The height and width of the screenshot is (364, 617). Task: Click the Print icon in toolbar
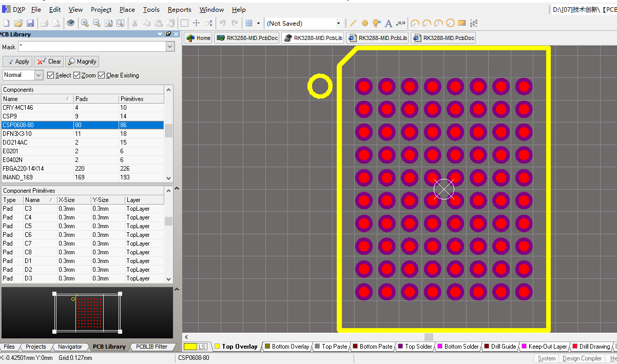coord(44,23)
